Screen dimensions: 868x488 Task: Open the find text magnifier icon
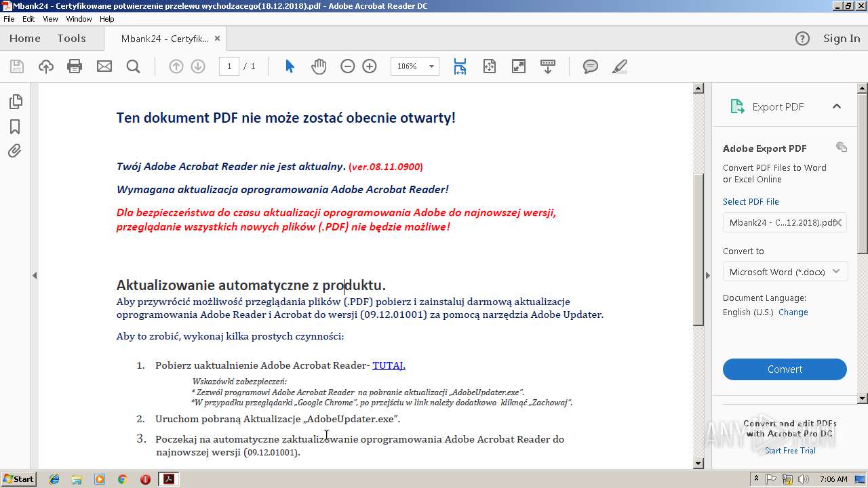133,66
